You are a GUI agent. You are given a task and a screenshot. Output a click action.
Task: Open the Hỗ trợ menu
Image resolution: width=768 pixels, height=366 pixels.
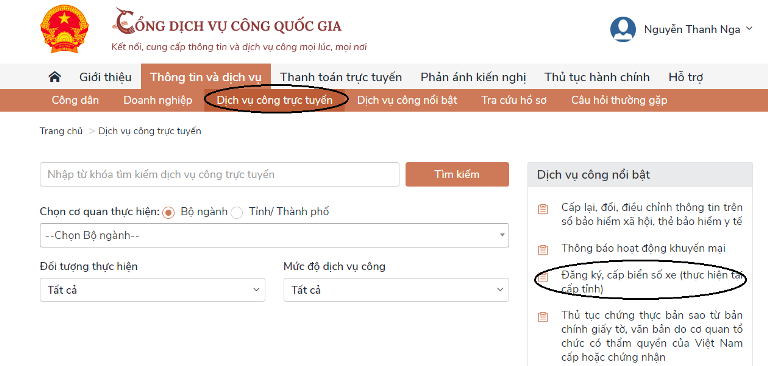tap(686, 77)
